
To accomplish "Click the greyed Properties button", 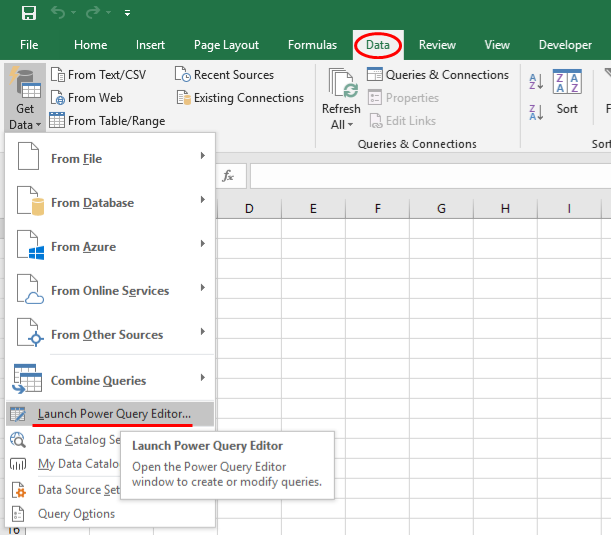I will [403, 97].
